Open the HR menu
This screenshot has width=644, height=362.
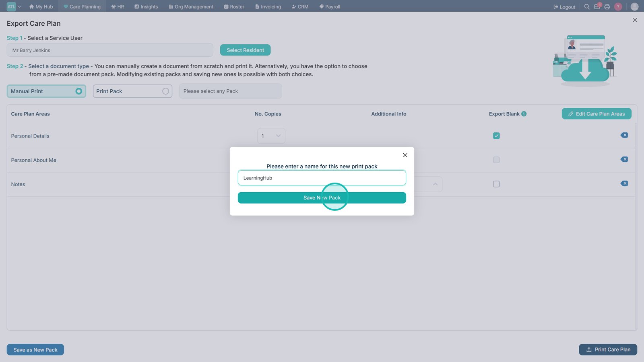(118, 6)
